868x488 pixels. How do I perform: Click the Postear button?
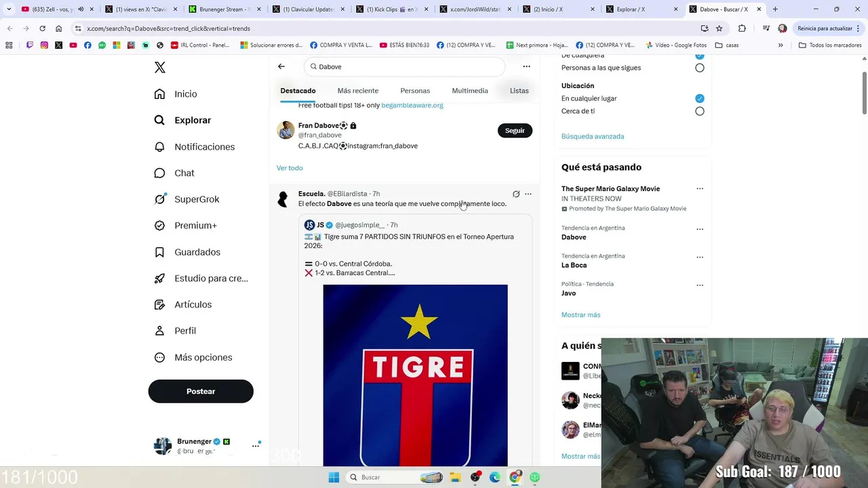[x=201, y=391]
